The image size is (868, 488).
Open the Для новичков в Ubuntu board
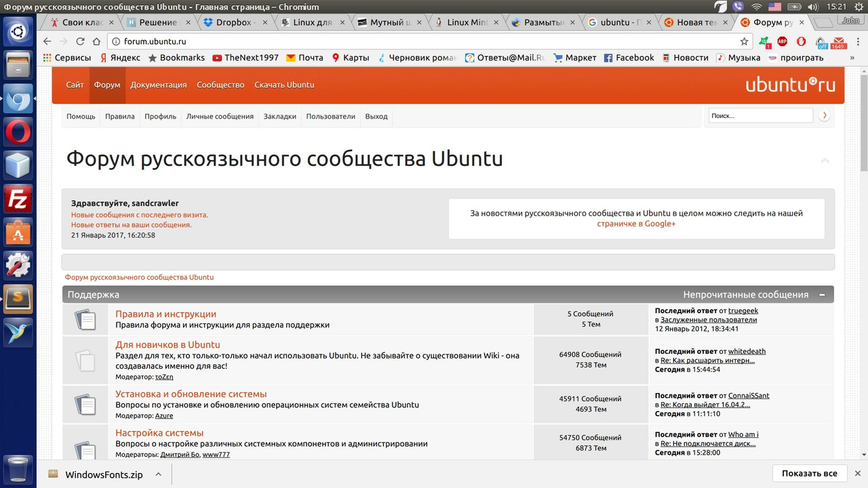[167, 344]
